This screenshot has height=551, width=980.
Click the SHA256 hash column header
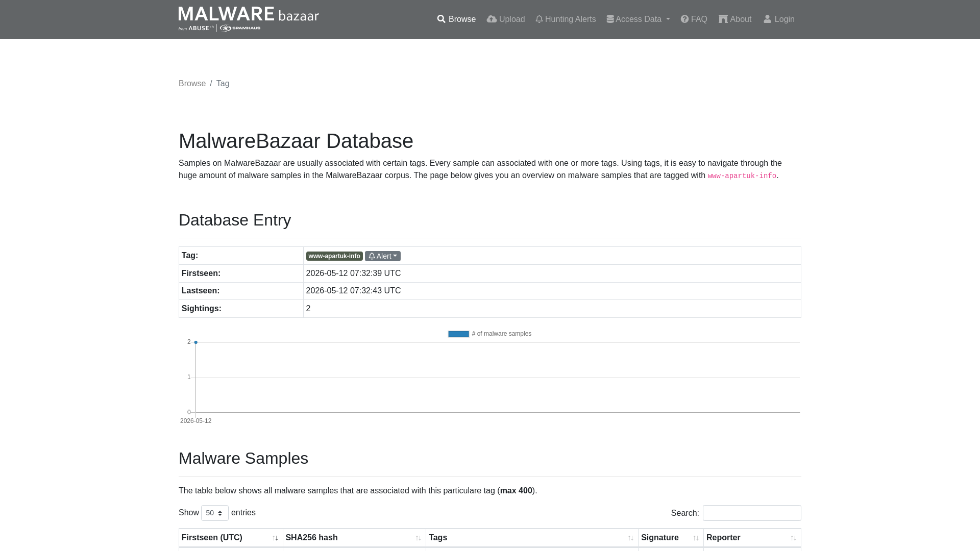pos(354,538)
